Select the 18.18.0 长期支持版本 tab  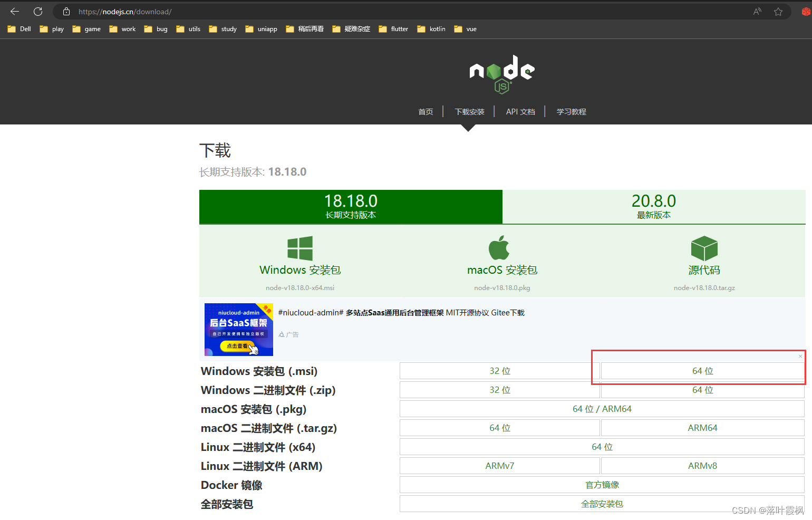[351, 207]
